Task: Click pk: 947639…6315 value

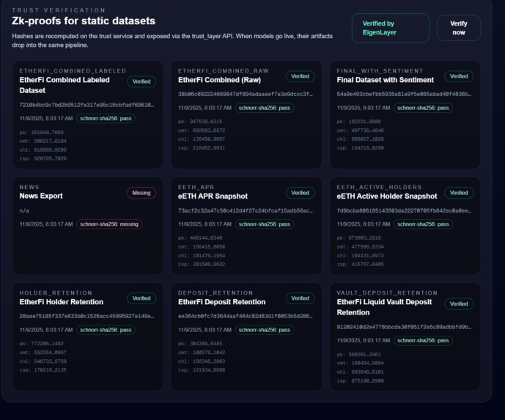Action: [200, 122]
